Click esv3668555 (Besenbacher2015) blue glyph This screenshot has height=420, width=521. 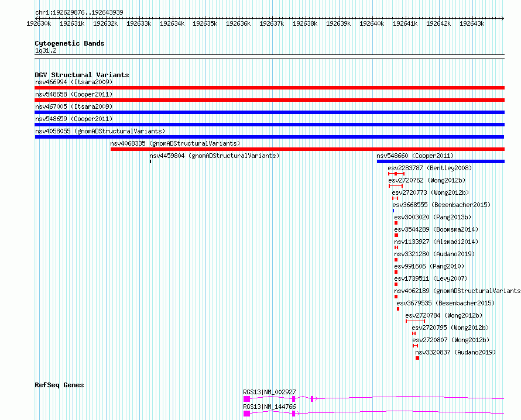click(393, 211)
